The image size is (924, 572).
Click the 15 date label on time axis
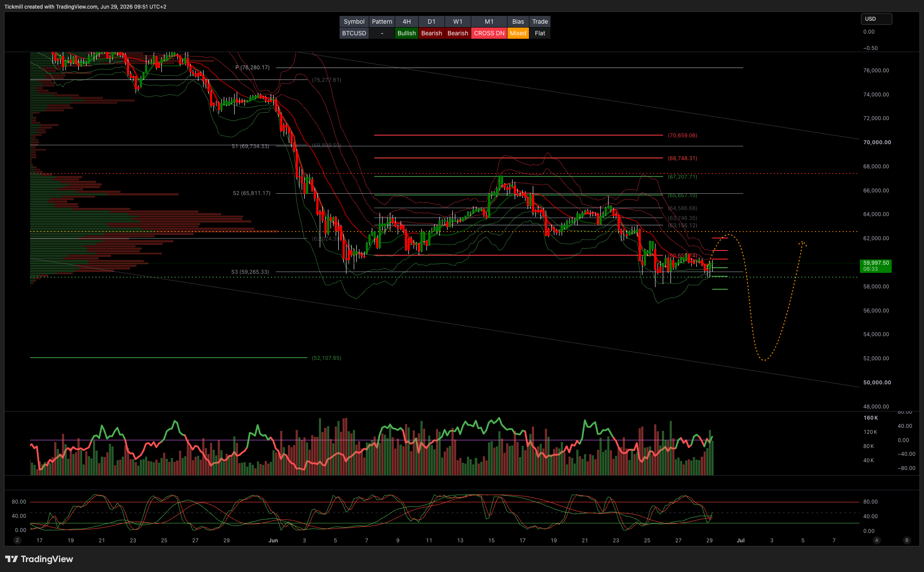[x=491, y=541]
